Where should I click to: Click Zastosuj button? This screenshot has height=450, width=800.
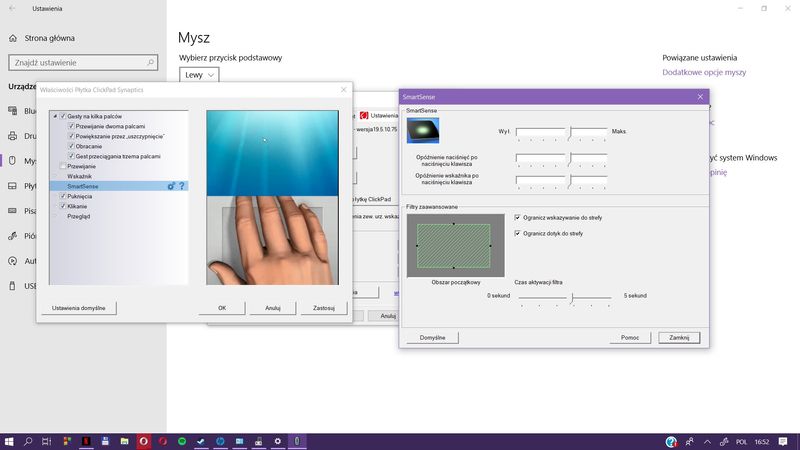pos(324,308)
